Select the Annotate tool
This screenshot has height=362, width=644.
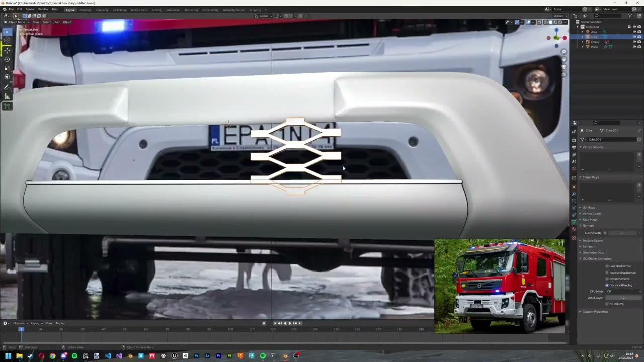[7, 87]
